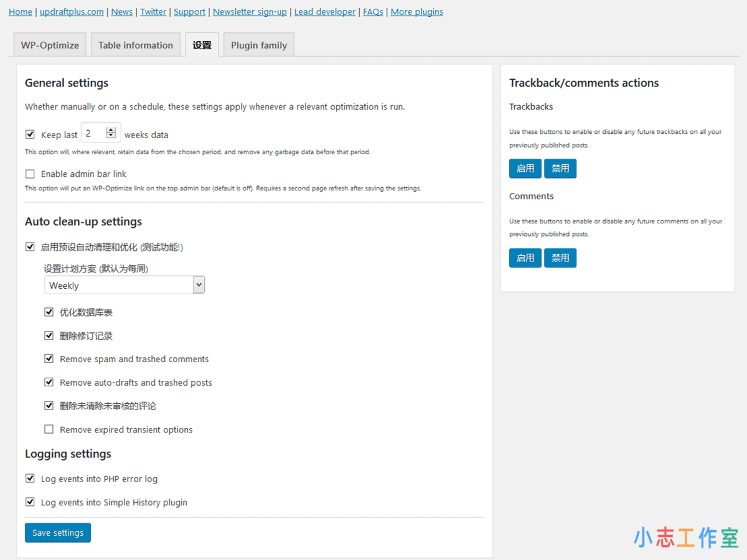This screenshot has width=747, height=560.
Task: Uncheck 优化数据库表 option
Action: tap(49, 312)
